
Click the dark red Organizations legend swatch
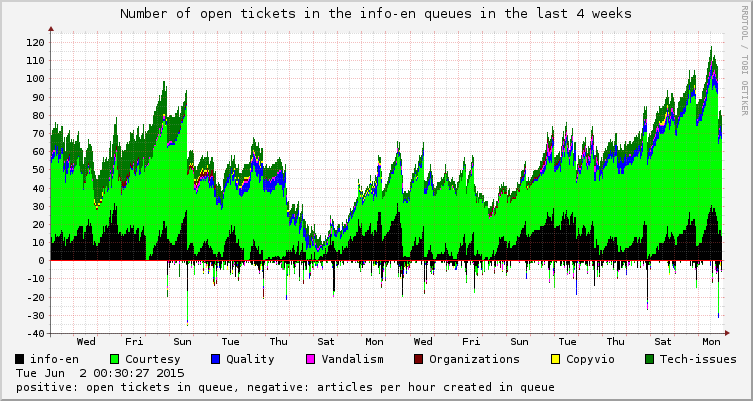(418, 359)
